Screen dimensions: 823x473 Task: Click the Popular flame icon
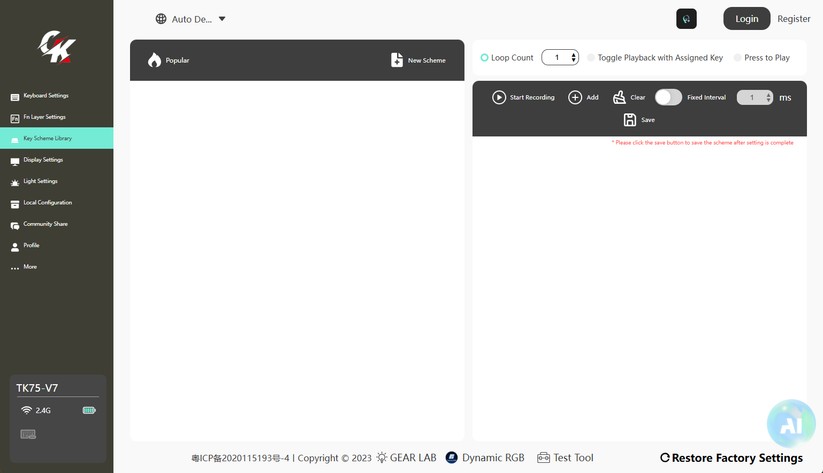(x=154, y=60)
